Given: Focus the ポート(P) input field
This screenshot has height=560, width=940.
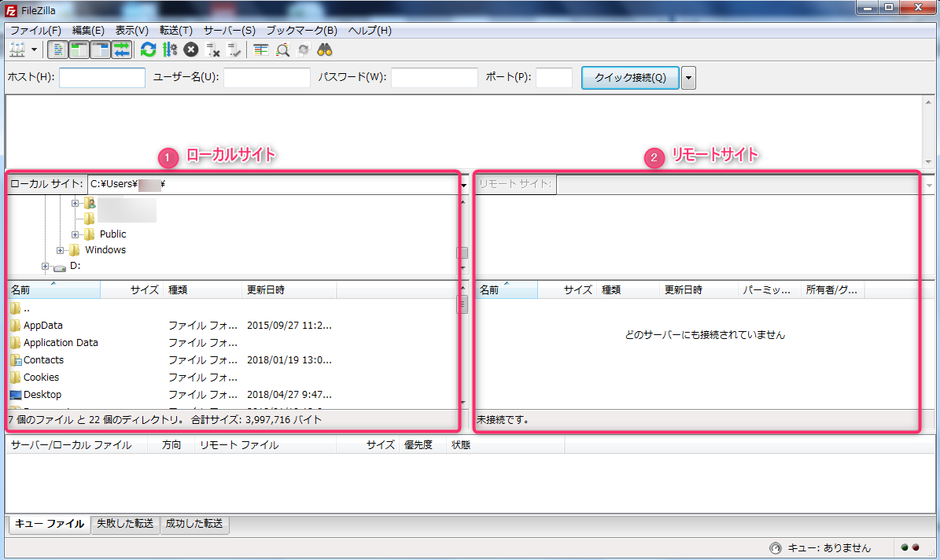Looking at the screenshot, I should [x=554, y=77].
